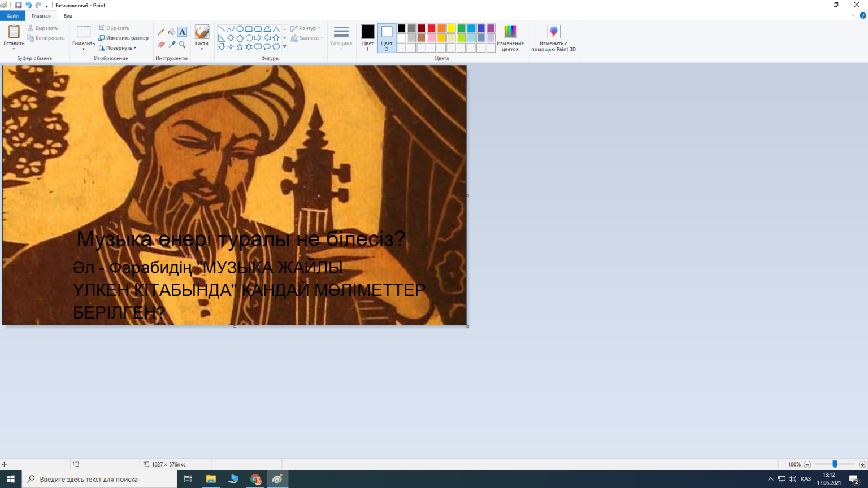Choose the Oval shape
This screenshot has width=868, height=488.
click(240, 29)
